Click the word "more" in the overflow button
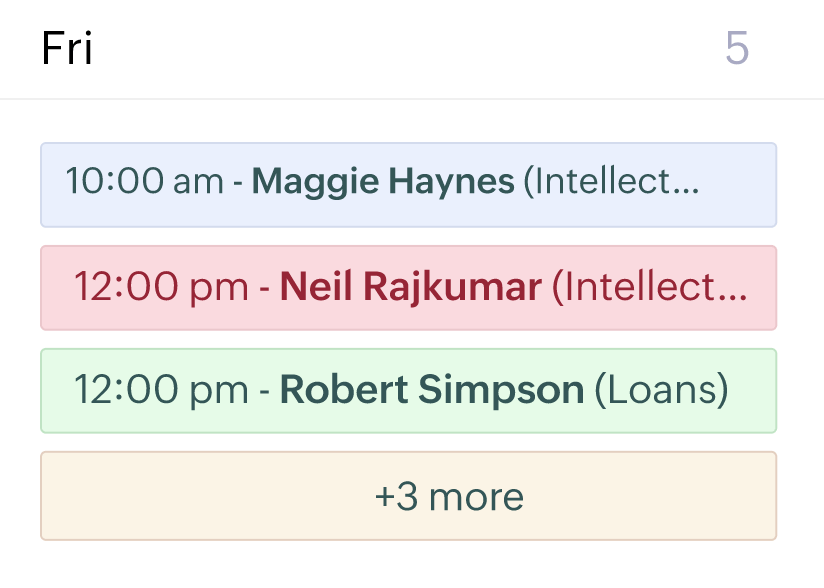 pyautogui.click(x=474, y=497)
